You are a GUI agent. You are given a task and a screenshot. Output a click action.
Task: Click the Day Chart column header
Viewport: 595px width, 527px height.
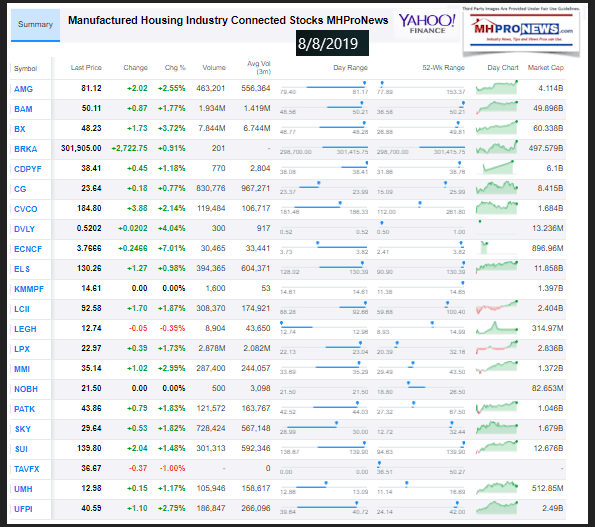[x=503, y=68]
